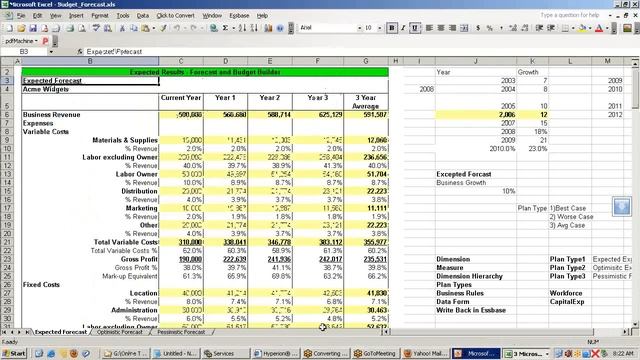Click the AutoSum sigma icon
The width and height of the screenshot is (640, 360).
[225, 28]
